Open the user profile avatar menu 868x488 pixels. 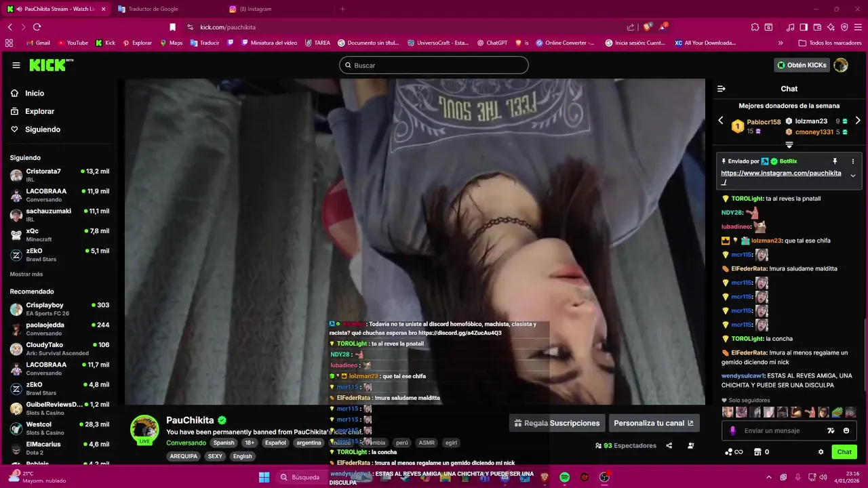tap(841, 65)
